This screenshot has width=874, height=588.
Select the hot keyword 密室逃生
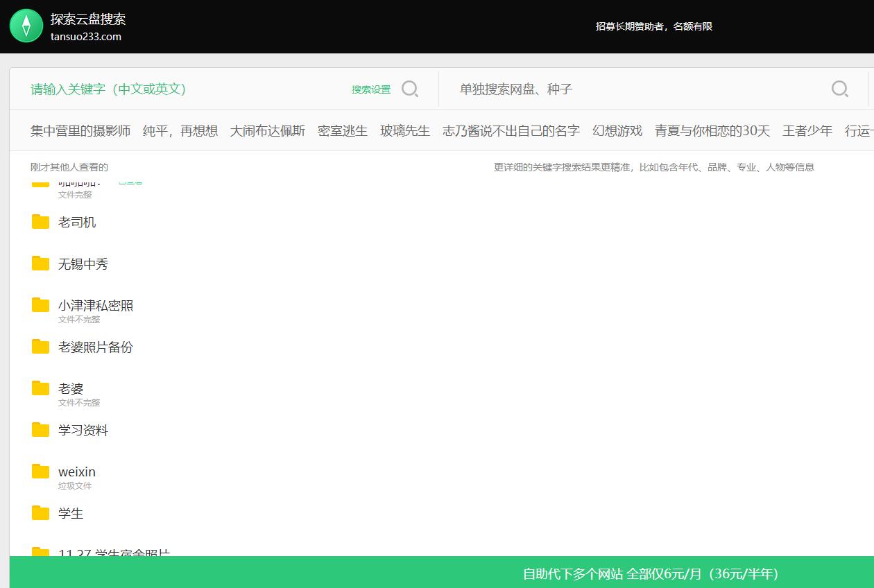point(342,130)
